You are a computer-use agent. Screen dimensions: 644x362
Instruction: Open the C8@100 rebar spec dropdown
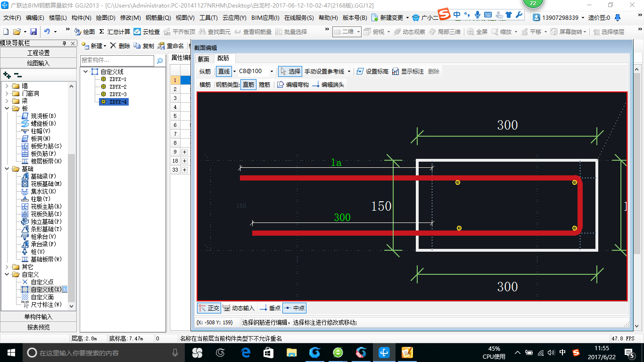point(272,71)
